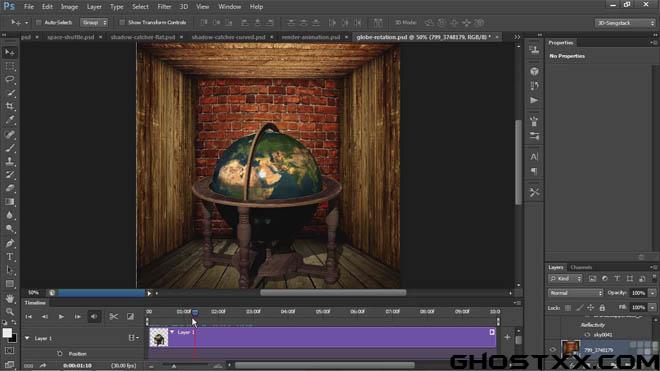Select the Zoom tool

click(10, 312)
